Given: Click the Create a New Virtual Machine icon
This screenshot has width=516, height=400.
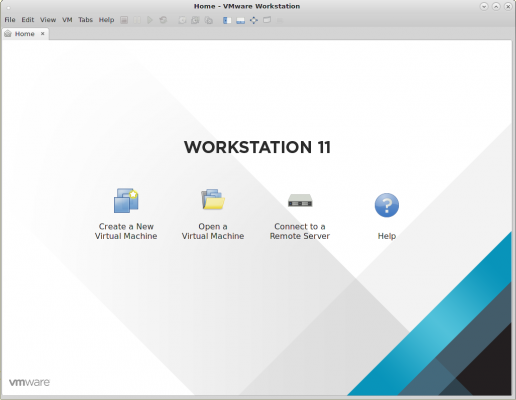Looking at the screenshot, I should pyautogui.click(x=126, y=201).
